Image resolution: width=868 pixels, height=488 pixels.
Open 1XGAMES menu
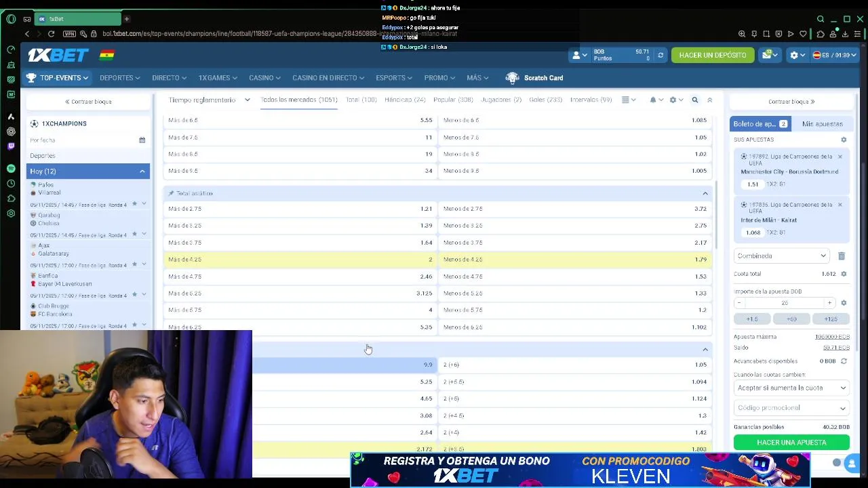(x=218, y=78)
